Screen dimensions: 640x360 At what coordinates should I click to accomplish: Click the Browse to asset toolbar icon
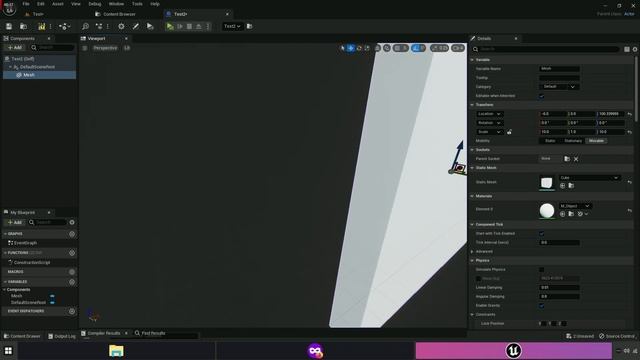(23, 26)
